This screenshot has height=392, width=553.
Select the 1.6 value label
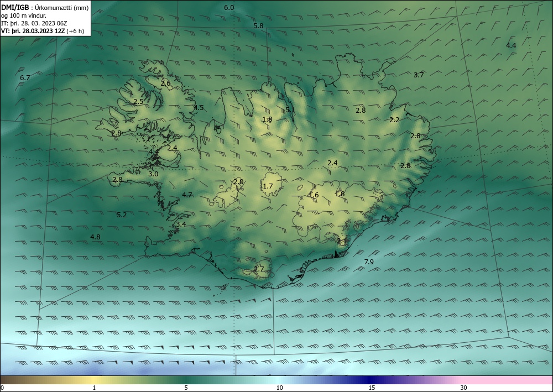[x=314, y=195]
